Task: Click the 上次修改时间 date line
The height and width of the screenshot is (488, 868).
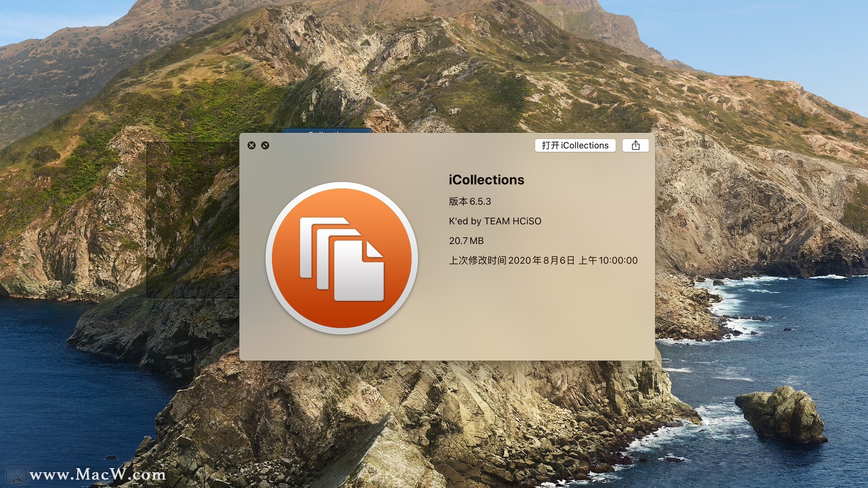Action: [543, 260]
